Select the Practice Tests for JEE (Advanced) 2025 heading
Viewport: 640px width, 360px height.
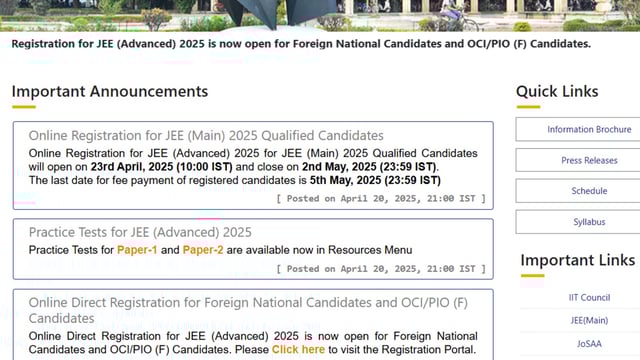[140, 232]
